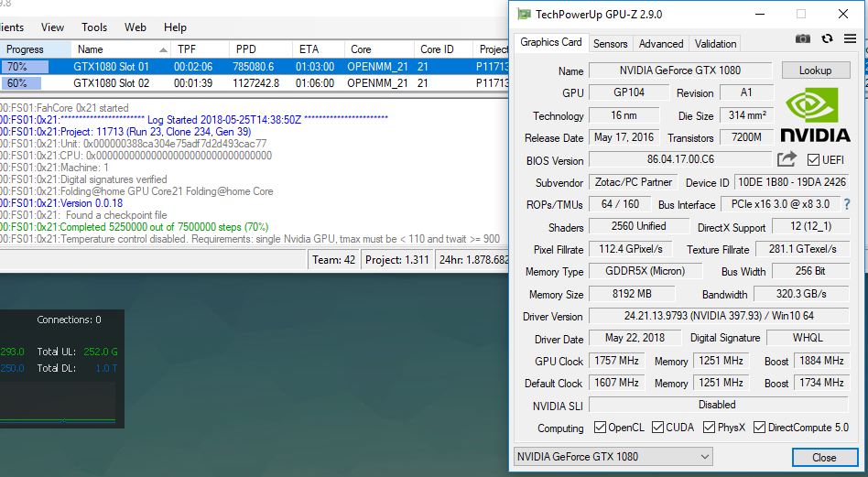This screenshot has width=868, height=477.
Task: Toggle the UEFI checkbox
Action: tap(813, 160)
